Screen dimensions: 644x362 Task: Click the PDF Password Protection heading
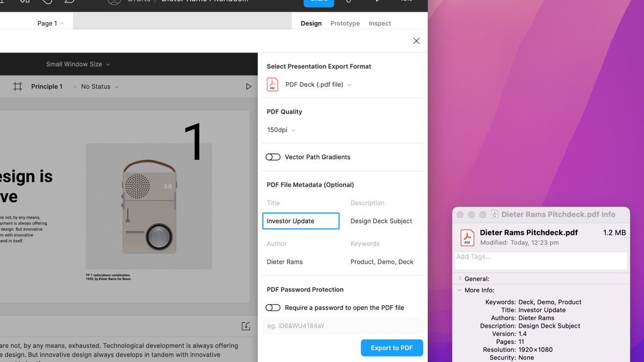point(305,290)
